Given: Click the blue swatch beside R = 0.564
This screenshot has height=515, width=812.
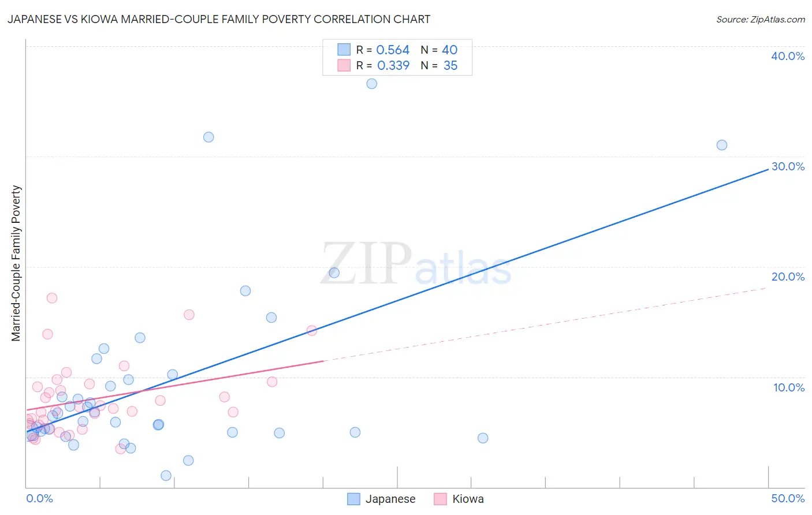Looking at the screenshot, I should (x=344, y=50).
